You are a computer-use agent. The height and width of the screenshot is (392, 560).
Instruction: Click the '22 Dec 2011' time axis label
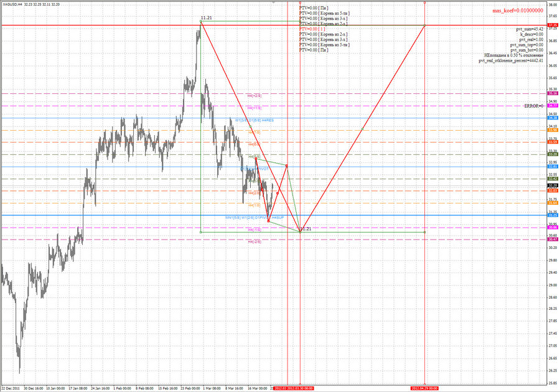point(11,388)
